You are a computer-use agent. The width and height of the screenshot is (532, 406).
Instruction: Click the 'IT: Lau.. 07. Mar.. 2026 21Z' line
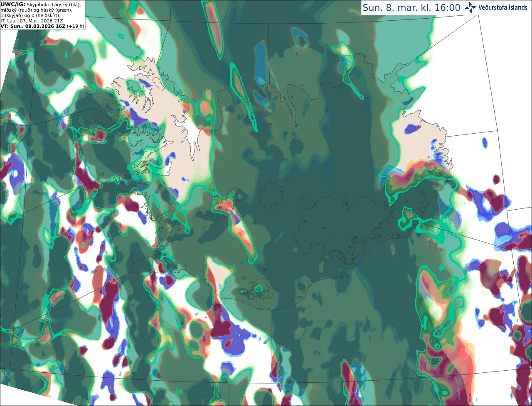[32, 21]
